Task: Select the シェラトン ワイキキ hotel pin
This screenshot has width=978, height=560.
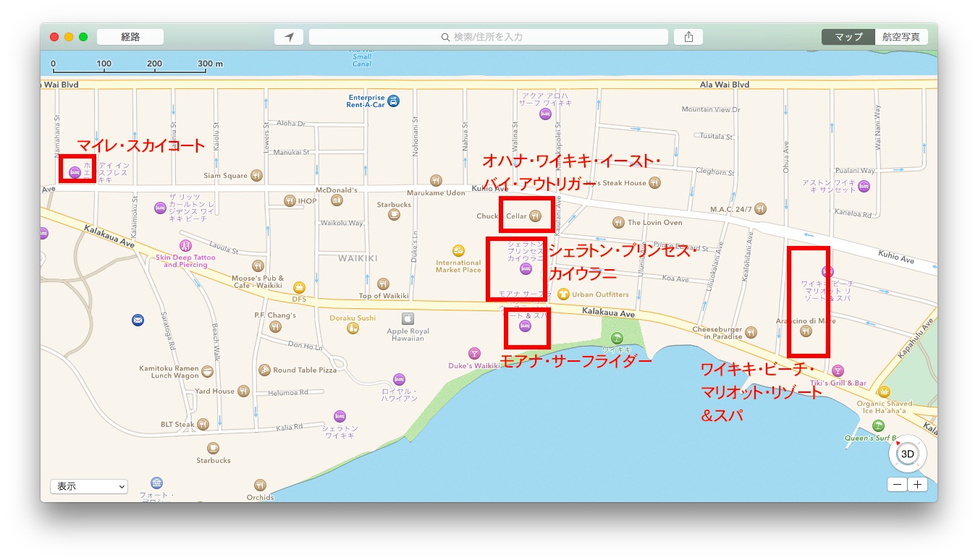Action: (x=340, y=416)
